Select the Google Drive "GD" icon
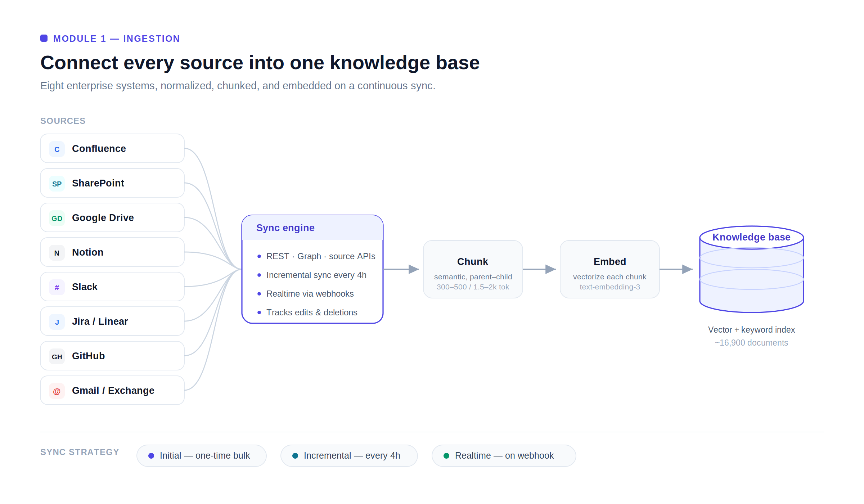Screen dimensions: 864x504 [57, 218]
